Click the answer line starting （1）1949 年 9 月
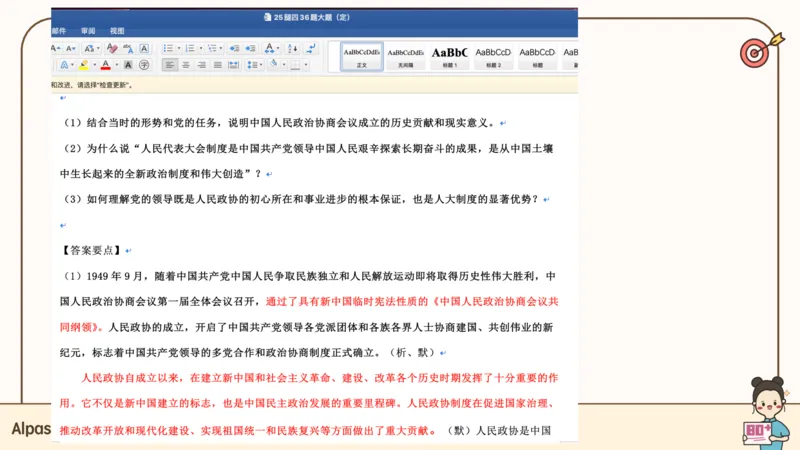This screenshot has width=800, height=450. [x=308, y=276]
